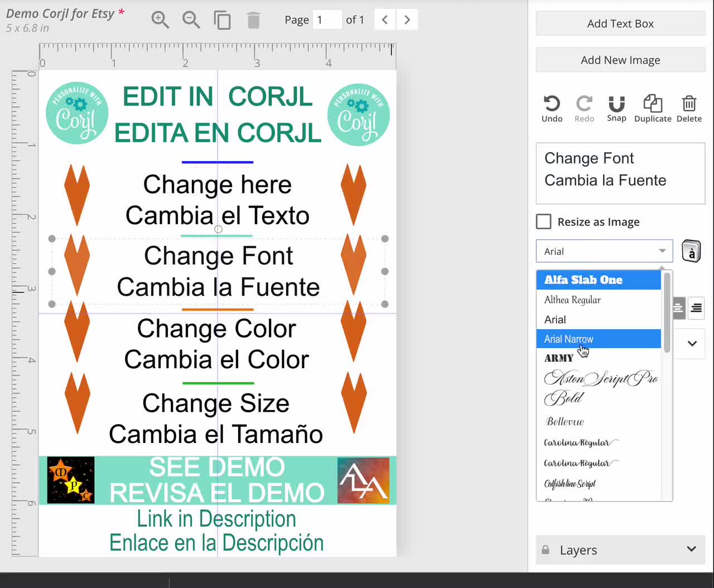
Task: Select the Change Color text block
Action: point(216,344)
